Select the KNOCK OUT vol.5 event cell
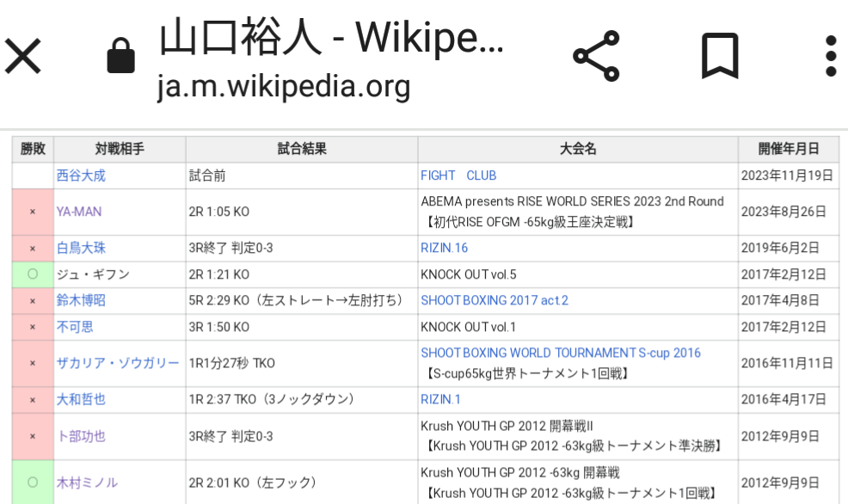The image size is (848, 504). pos(578,274)
